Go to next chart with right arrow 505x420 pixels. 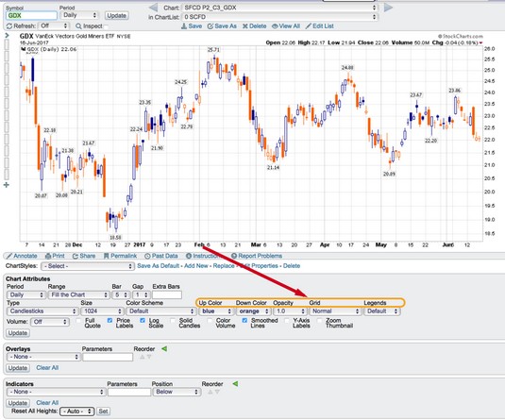tap(388, 8)
